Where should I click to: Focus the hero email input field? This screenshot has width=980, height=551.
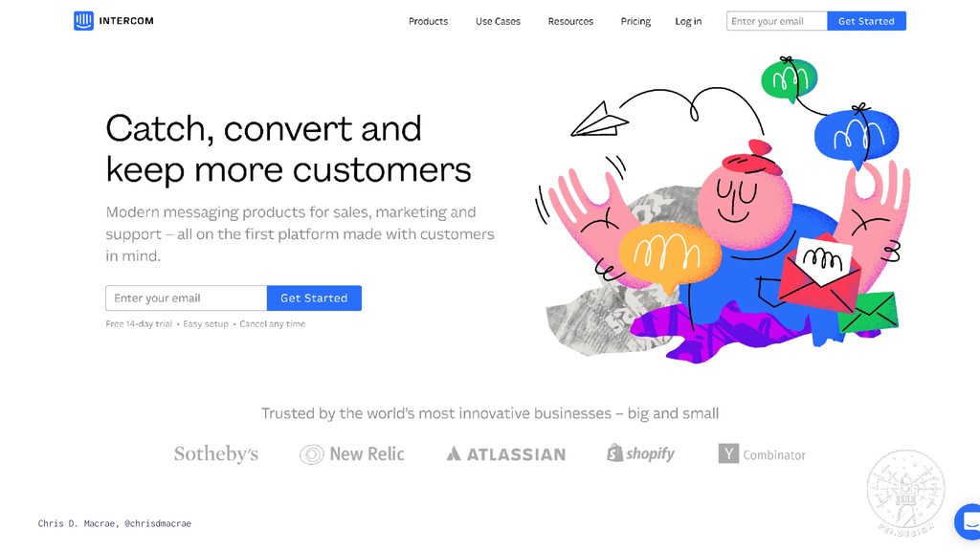point(187,298)
